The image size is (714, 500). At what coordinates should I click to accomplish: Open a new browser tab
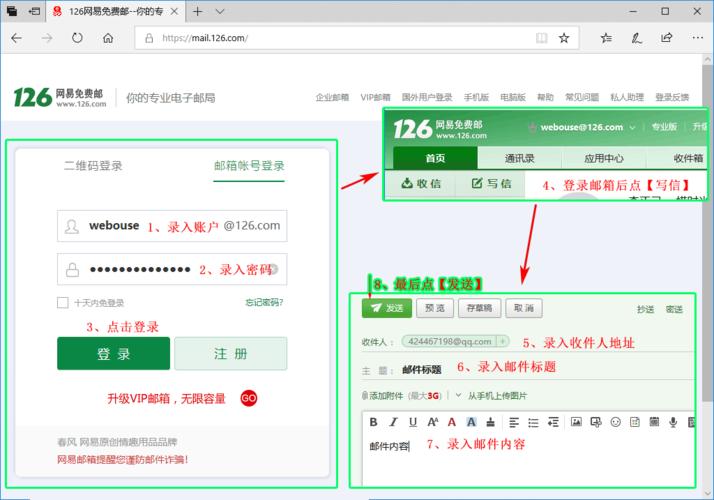198,11
